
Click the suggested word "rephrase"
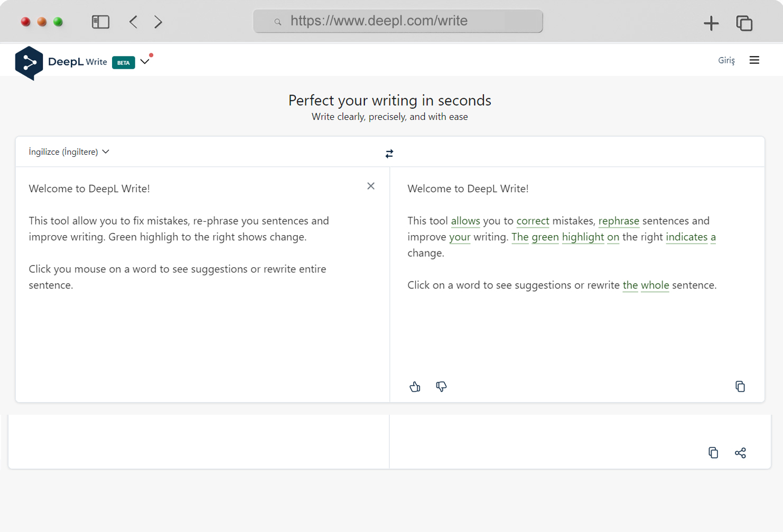tap(619, 221)
